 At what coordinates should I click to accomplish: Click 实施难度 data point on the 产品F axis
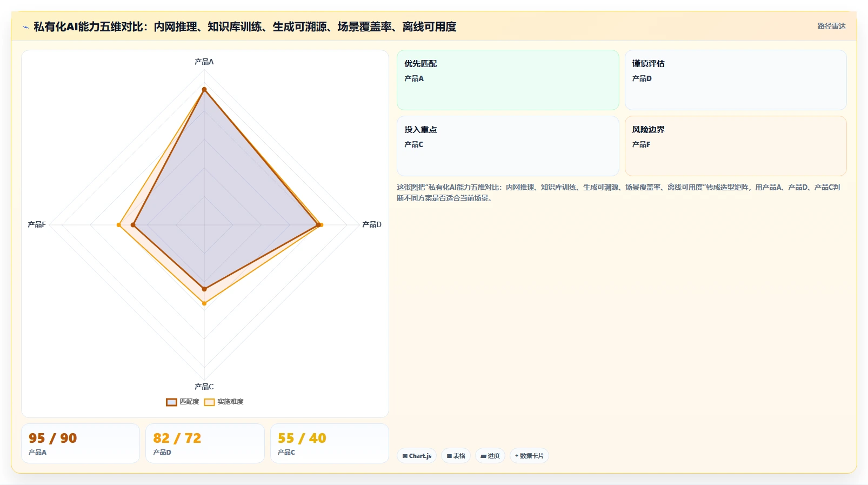[x=119, y=225]
